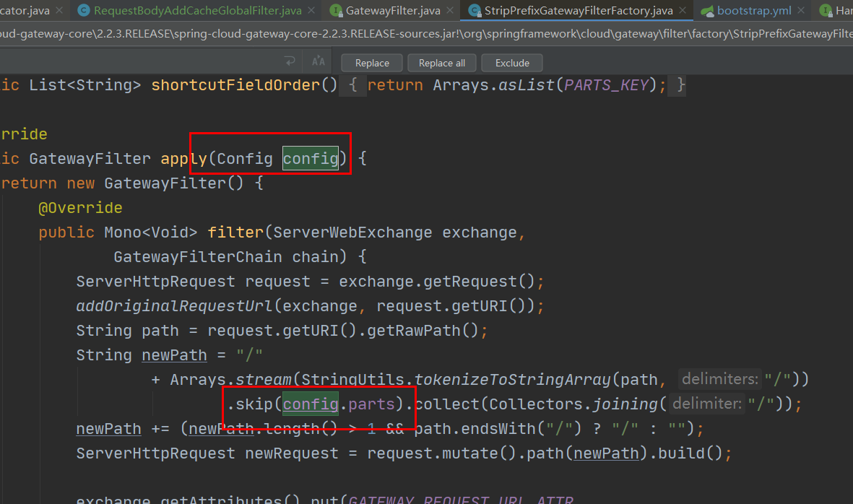The height and width of the screenshot is (504, 853).
Task: Click the build() call on newRequest line
Action: tap(690, 453)
